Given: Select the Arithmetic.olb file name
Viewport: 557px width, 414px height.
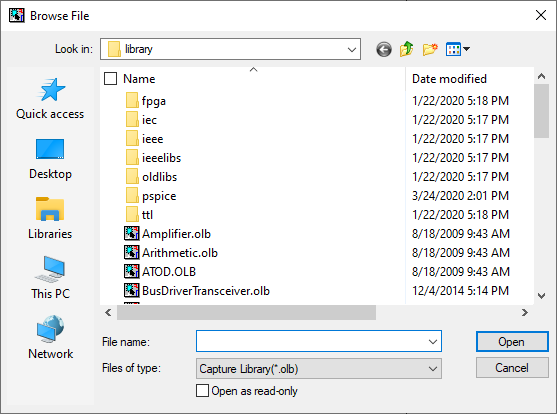Looking at the screenshot, I should pos(180,253).
